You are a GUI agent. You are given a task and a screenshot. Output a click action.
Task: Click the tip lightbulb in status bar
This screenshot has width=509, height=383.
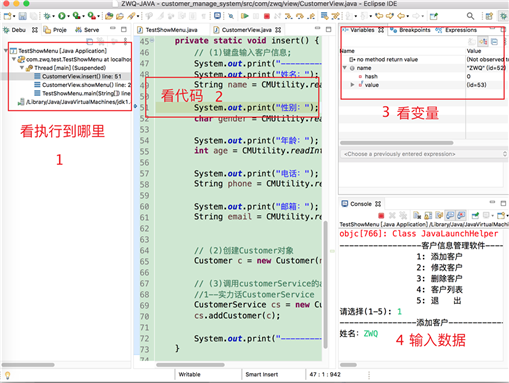(x=7, y=375)
